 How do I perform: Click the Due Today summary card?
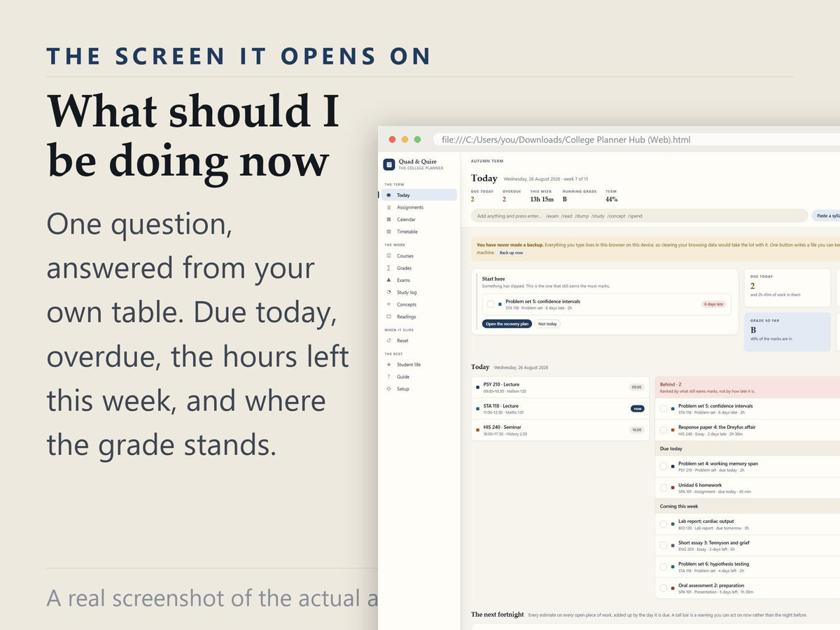click(787, 288)
